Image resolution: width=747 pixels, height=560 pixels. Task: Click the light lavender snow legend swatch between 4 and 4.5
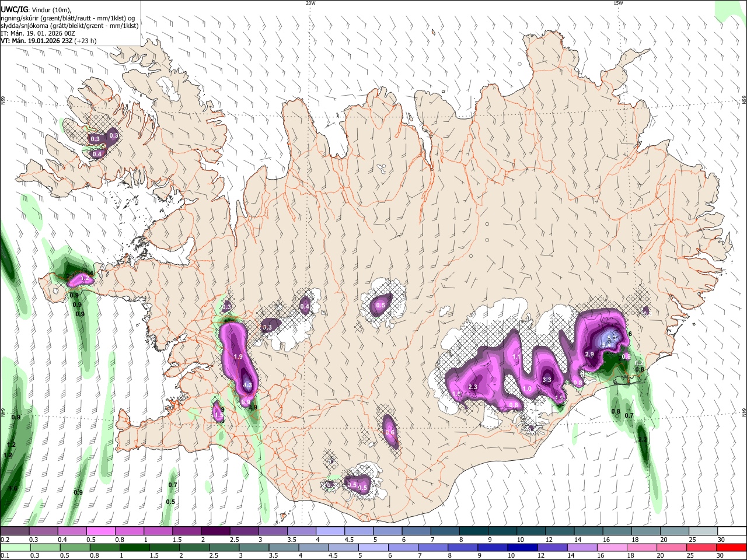(329, 531)
